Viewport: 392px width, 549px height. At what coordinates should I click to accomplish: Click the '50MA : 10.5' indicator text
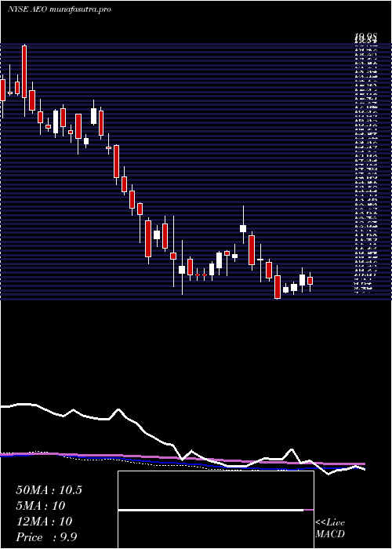point(49,490)
